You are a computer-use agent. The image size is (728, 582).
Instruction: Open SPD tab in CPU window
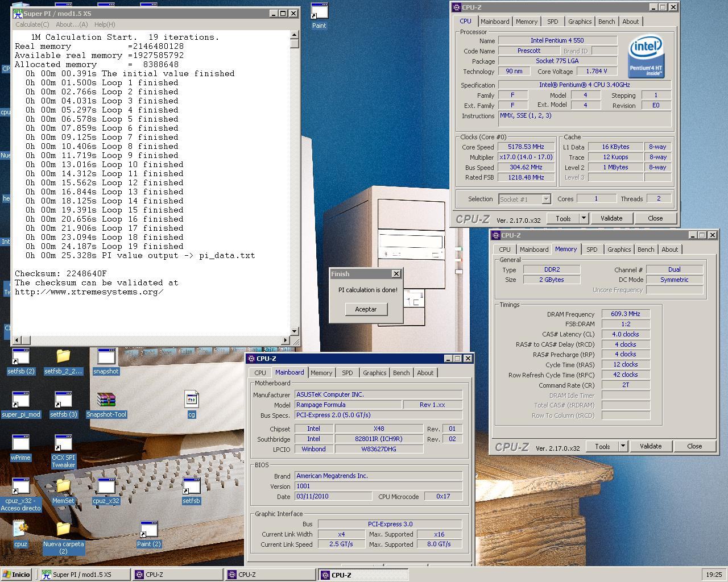(x=553, y=22)
